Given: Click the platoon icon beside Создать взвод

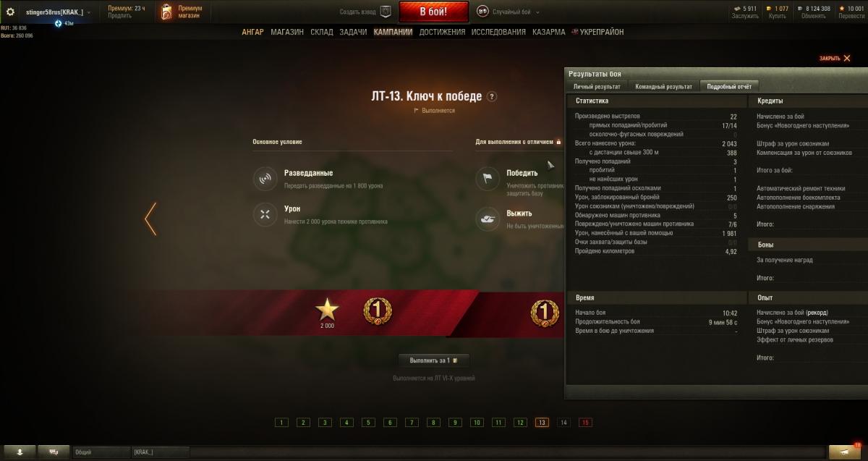Looking at the screenshot, I should coord(386,12).
